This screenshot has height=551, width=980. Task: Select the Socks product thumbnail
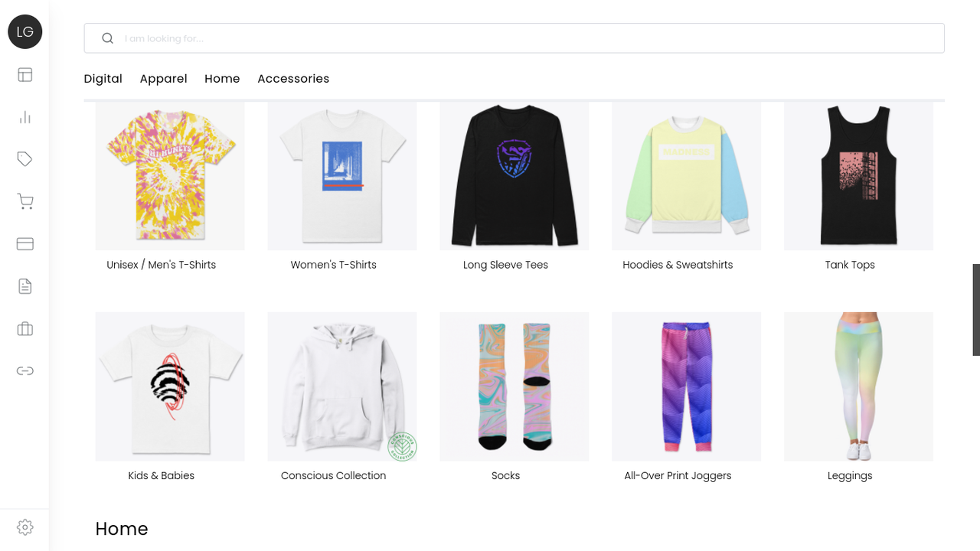[x=514, y=386]
